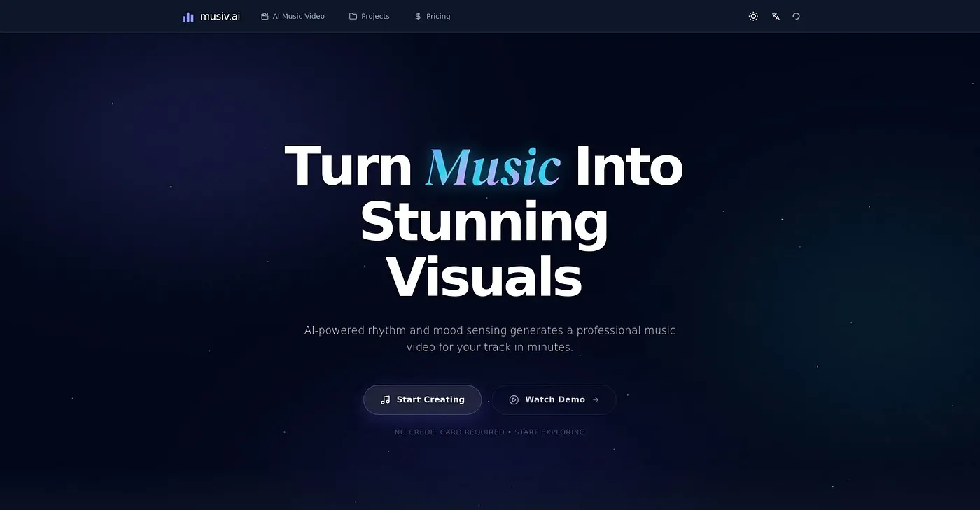This screenshot has width=980, height=510.
Task: Click the loading spinner icon in header
Action: [x=796, y=16]
